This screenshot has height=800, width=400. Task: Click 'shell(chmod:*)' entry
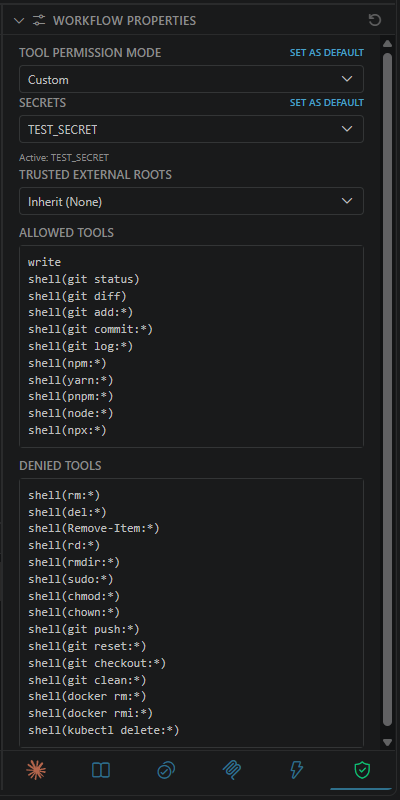74,596
